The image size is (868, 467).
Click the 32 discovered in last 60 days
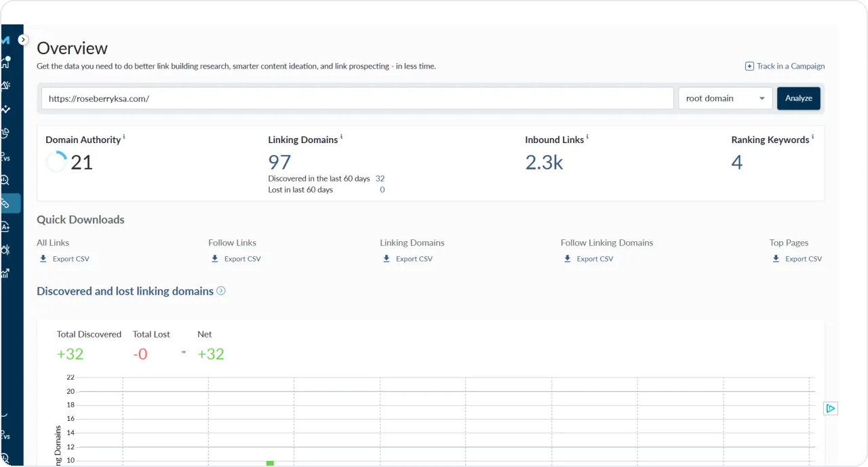pyautogui.click(x=380, y=179)
